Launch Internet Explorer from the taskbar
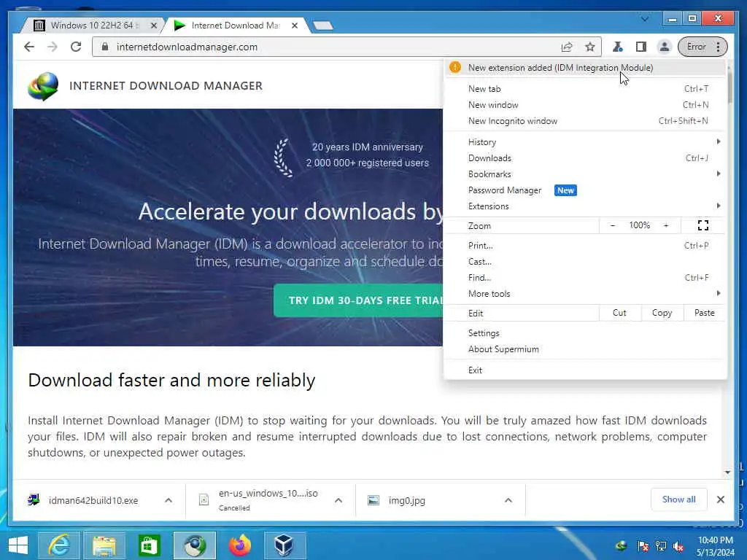Image resolution: width=747 pixels, height=560 pixels. pos(59,545)
